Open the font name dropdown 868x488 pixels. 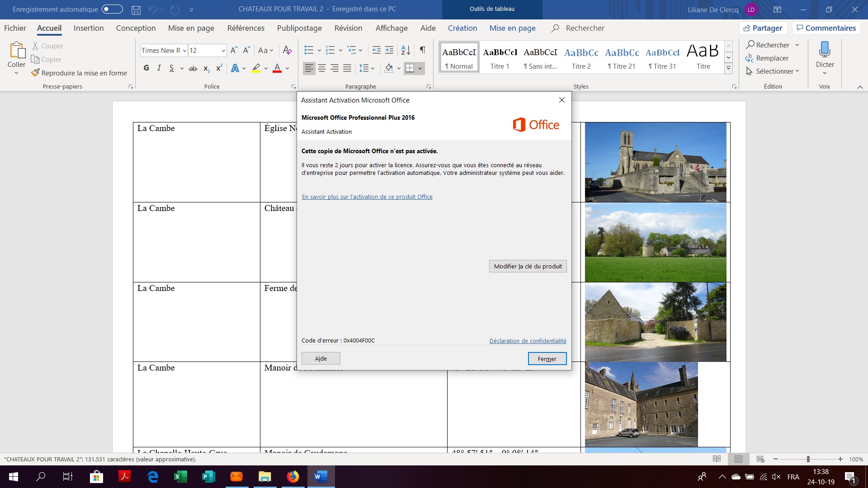184,51
